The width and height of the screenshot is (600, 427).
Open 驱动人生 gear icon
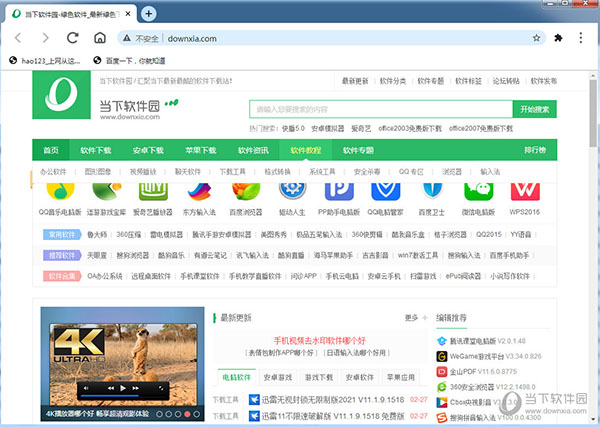(x=292, y=191)
